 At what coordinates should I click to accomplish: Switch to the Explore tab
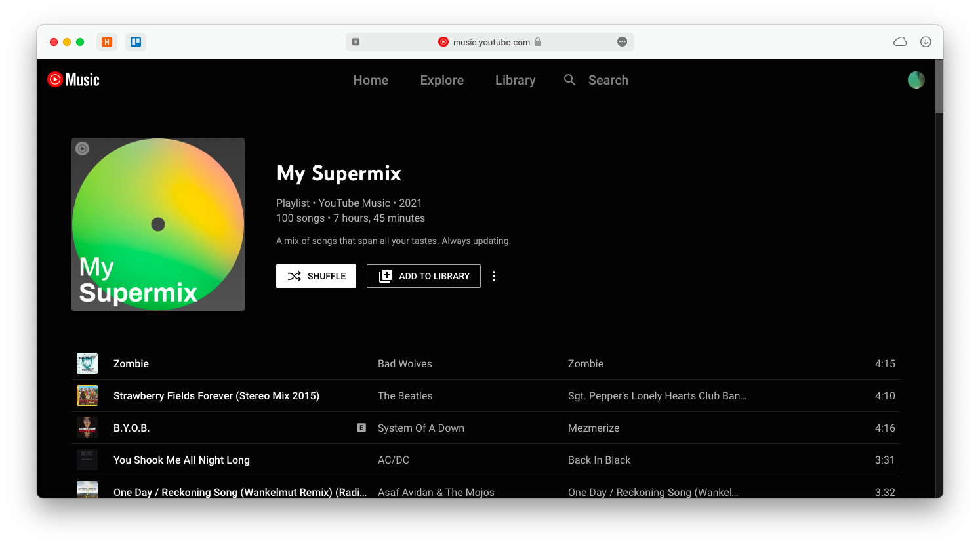coord(441,80)
